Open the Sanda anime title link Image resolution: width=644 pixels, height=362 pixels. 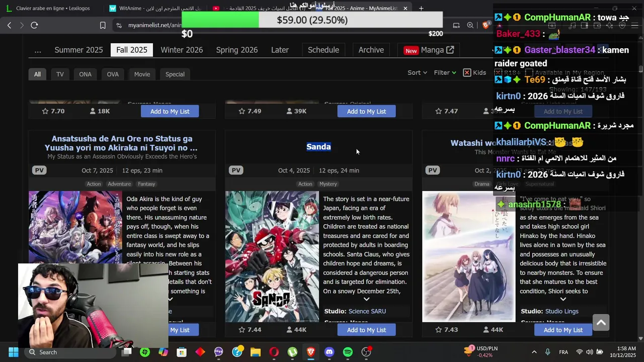coord(318,147)
